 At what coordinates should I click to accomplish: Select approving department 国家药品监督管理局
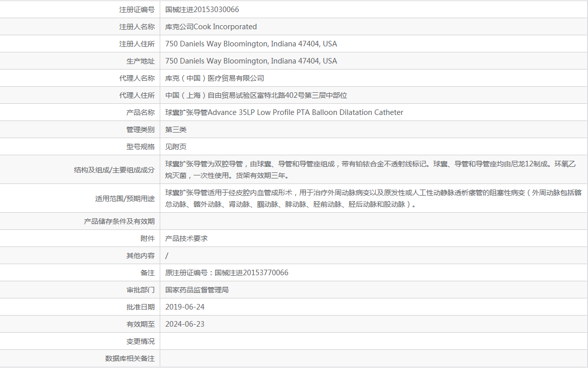(197, 290)
